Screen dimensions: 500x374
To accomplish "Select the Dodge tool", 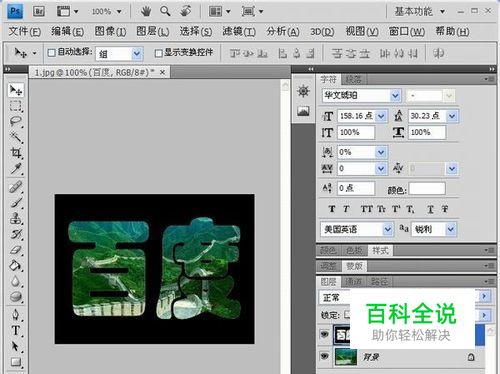I will (x=16, y=297).
